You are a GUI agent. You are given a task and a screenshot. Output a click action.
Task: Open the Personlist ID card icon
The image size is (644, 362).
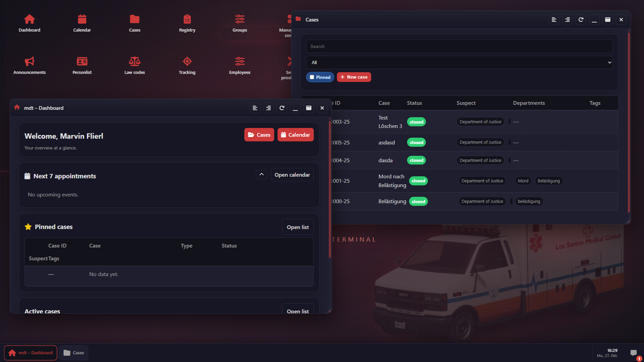[82, 65]
